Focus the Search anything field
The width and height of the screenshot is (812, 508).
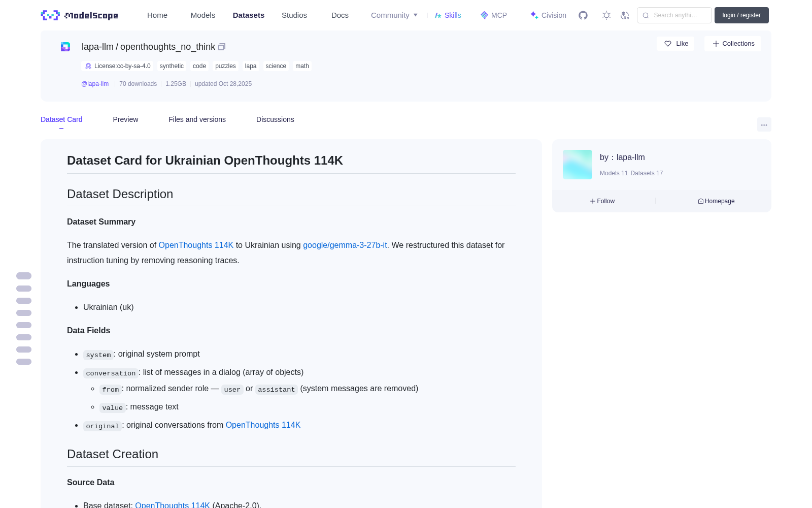[674, 15]
